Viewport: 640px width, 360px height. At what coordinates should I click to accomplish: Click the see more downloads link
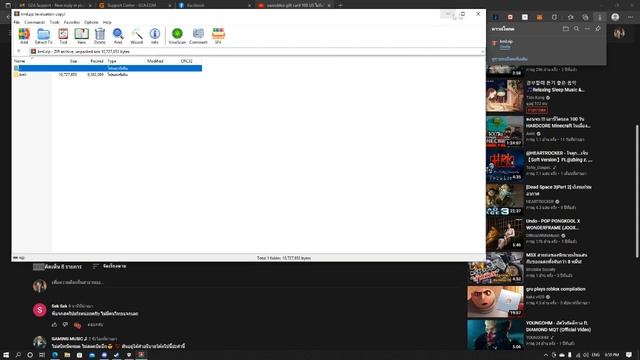[x=509, y=59]
